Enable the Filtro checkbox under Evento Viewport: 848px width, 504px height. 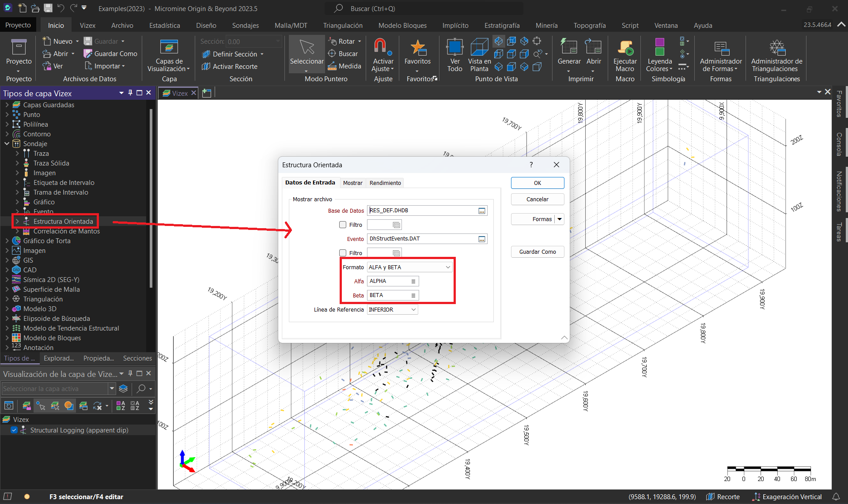tap(343, 253)
